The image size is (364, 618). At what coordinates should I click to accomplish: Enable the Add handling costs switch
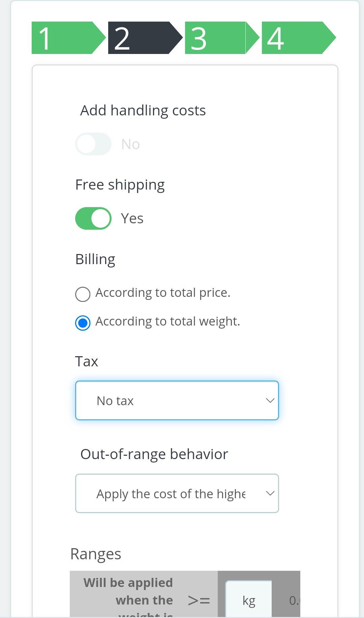coord(93,144)
